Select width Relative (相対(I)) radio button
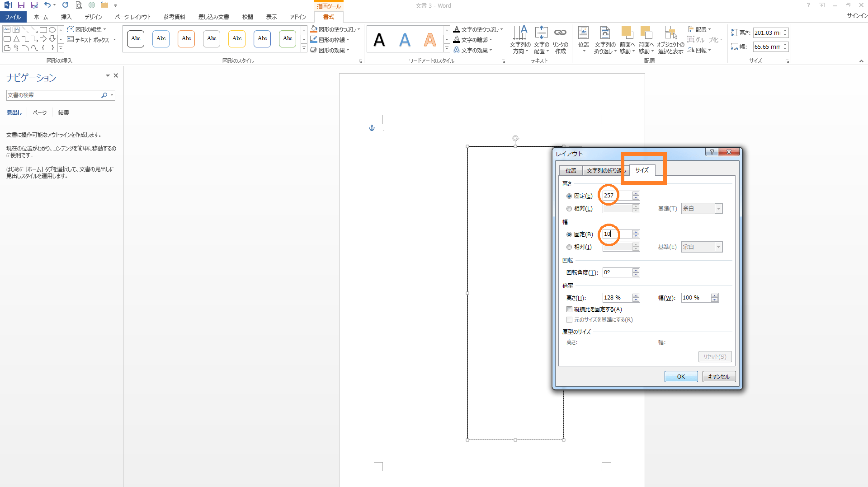 tap(569, 247)
